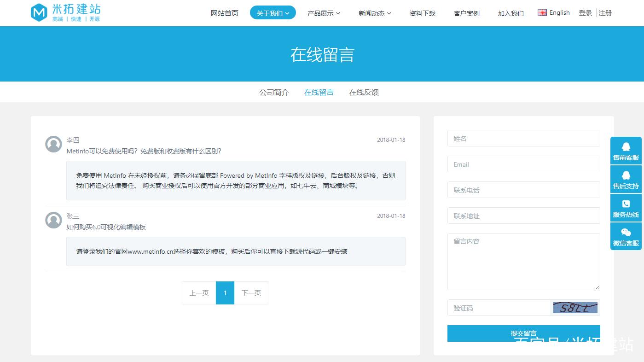The width and height of the screenshot is (644, 362).
Task: Open the 微信客服 WeChat service icon
Action: point(626,236)
